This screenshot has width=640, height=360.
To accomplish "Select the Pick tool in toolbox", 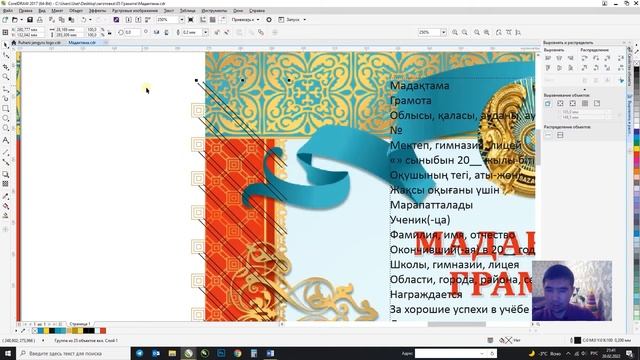I will [5, 45].
